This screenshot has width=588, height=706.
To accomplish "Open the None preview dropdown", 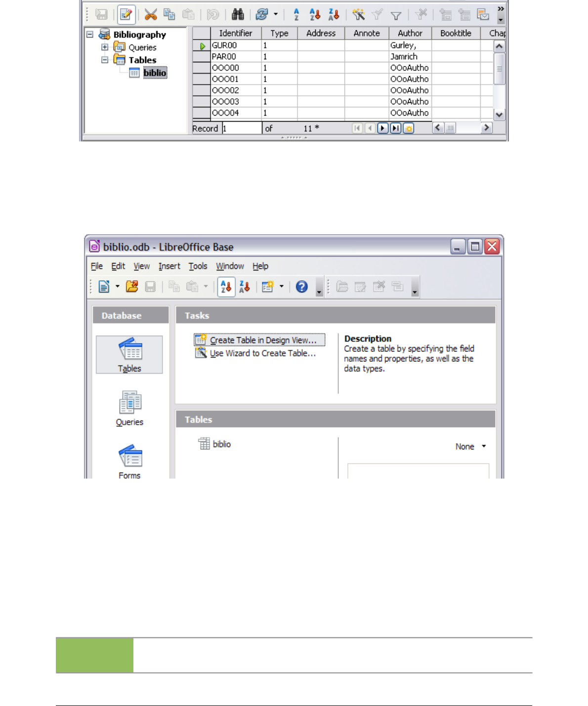I will (471, 446).
